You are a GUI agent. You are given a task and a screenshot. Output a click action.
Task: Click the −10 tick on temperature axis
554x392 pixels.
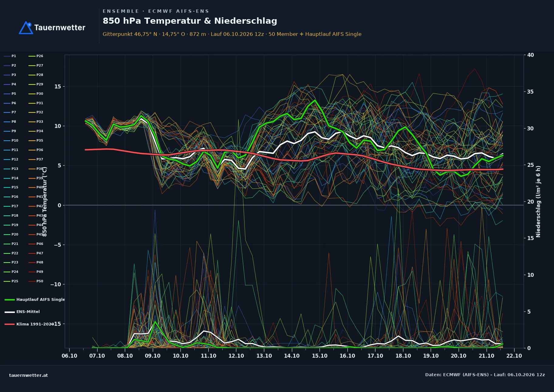pyautogui.click(x=56, y=284)
